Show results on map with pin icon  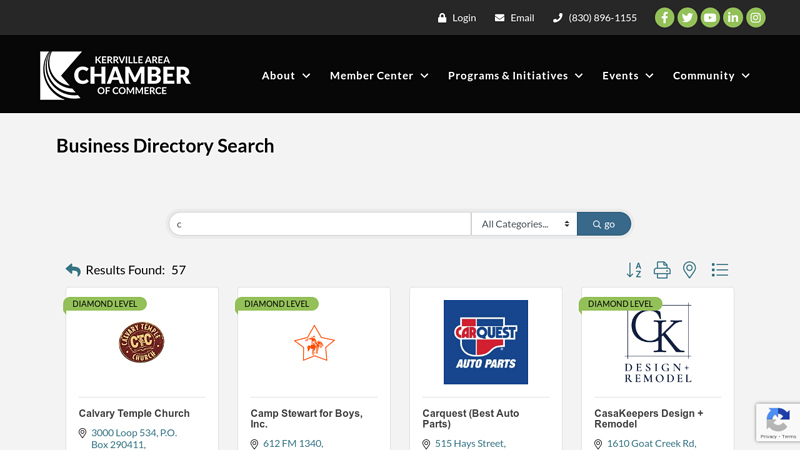pos(689,270)
